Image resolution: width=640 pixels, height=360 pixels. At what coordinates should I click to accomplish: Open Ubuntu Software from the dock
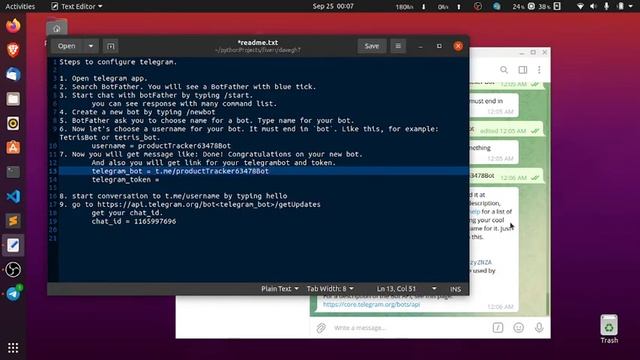point(13,147)
